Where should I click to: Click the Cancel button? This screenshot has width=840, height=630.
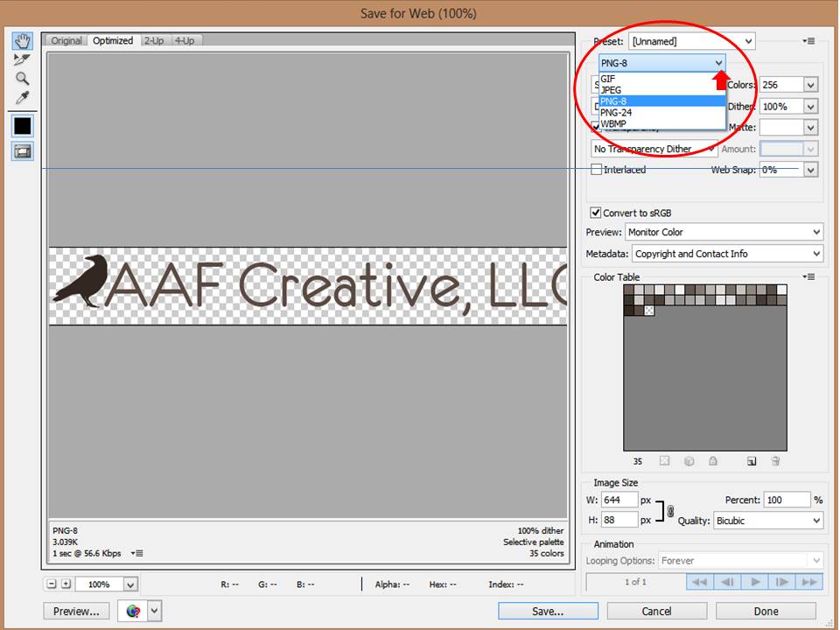click(x=657, y=612)
